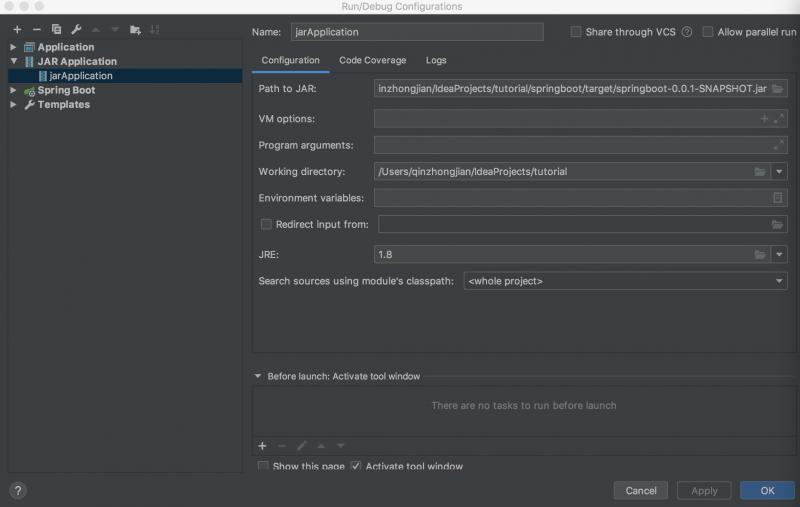
Task: Expand the Templates tree node
Action: pos(13,105)
